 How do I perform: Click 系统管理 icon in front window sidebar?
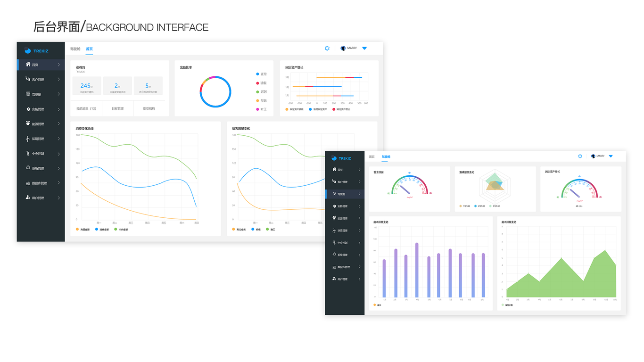(334, 255)
